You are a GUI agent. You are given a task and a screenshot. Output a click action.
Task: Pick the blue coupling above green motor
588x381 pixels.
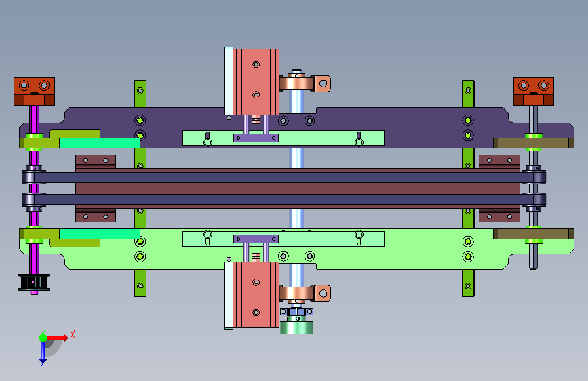coord(296,312)
